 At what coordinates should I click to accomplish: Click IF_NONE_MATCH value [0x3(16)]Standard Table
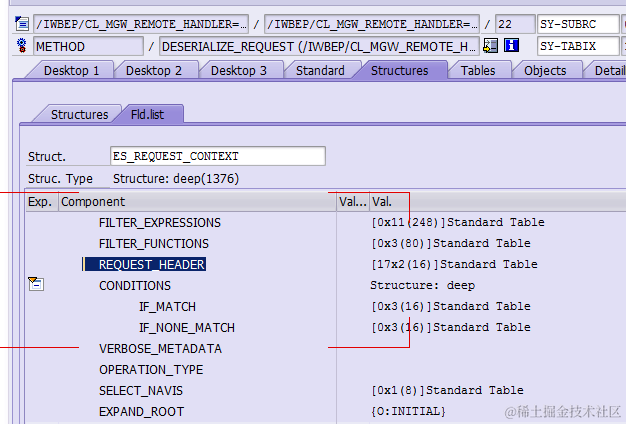(x=451, y=327)
